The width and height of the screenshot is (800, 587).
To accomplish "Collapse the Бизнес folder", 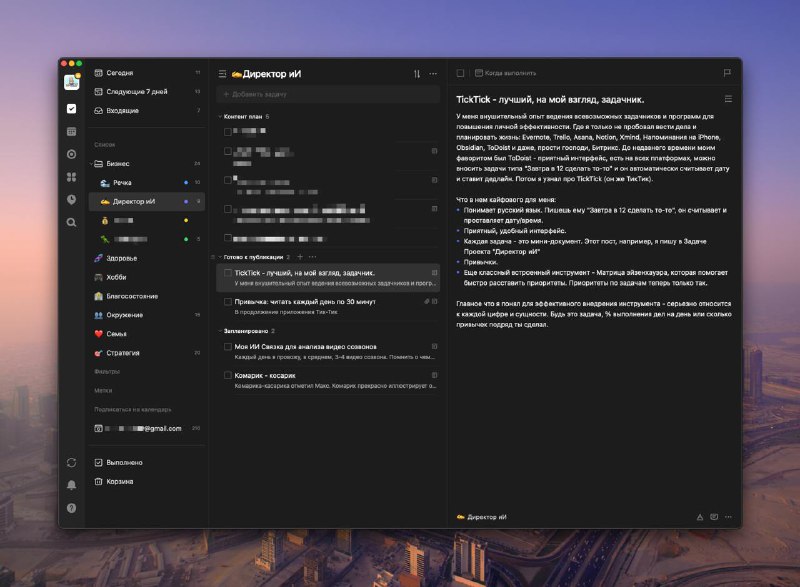I will [92, 164].
